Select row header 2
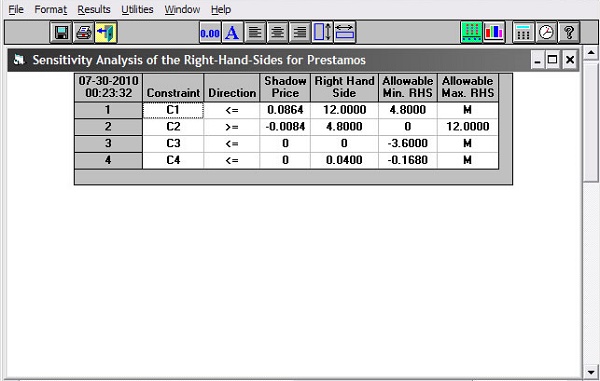Viewport: 600px width, 381px height. [x=108, y=127]
